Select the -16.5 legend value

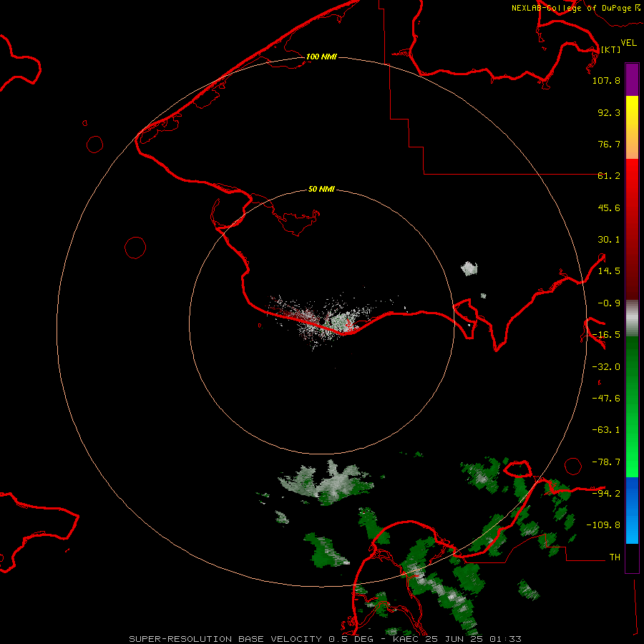pyautogui.click(x=606, y=335)
